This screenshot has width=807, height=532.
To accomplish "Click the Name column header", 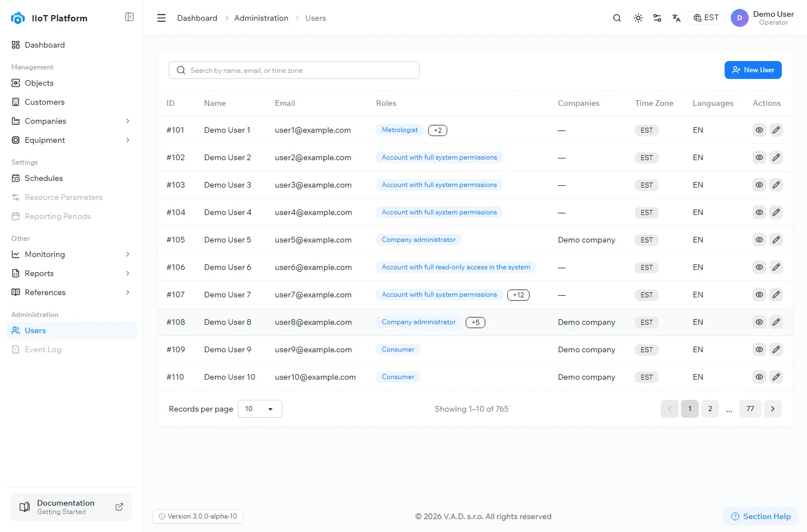I will (215, 103).
